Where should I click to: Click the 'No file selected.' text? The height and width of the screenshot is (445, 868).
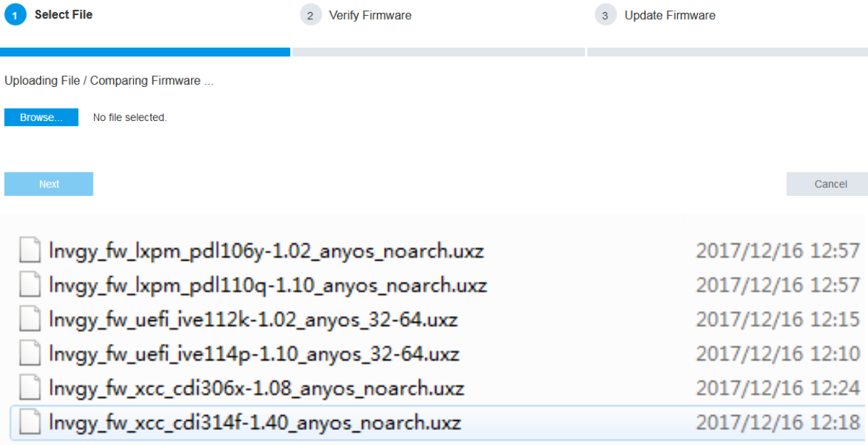(130, 117)
